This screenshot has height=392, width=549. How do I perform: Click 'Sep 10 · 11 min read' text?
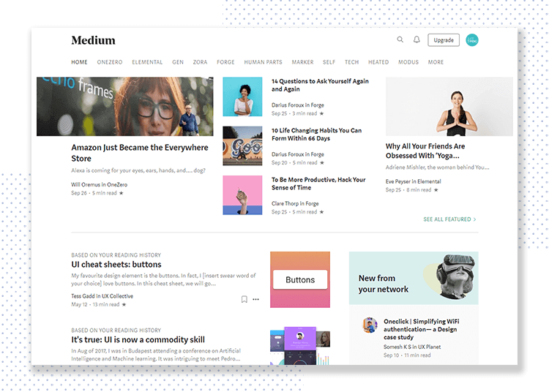click(x=407, y=355)
